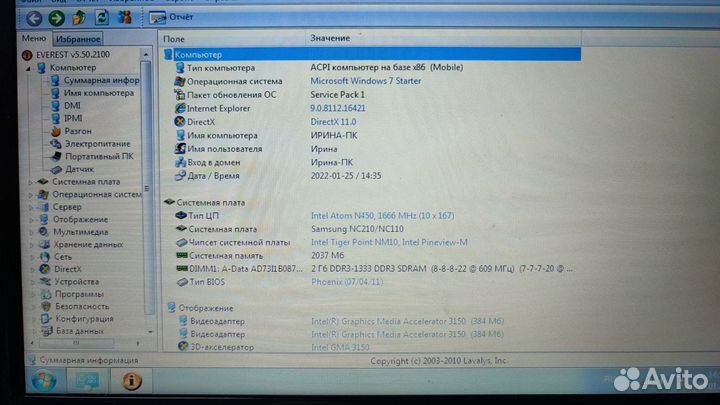
Task: Switch to the Меню tab
Action: coord(34,38)
